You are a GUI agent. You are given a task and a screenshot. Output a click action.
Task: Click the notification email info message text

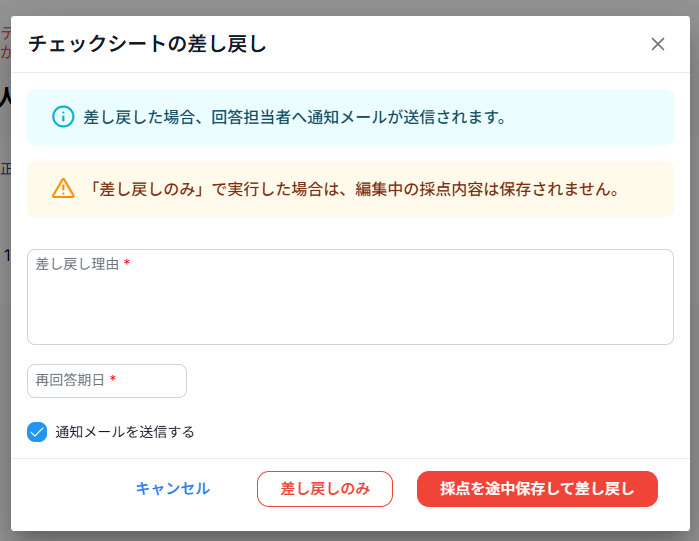pyautogui.click(x=296, y=117)
